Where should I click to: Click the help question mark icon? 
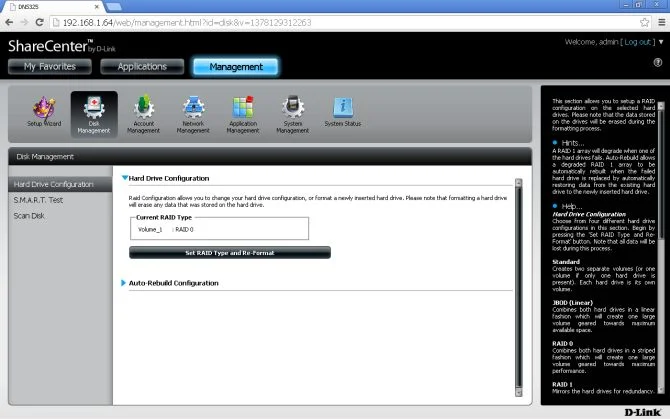pos(658,63)
